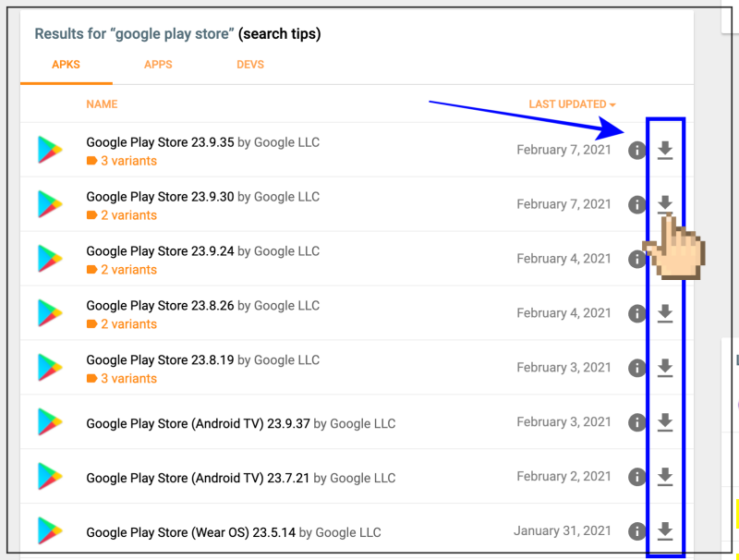The image size is (739, 560).
Task: Download Android TV 23.9.37 APK
Action: pyautogui.click(x=665, y=422)
